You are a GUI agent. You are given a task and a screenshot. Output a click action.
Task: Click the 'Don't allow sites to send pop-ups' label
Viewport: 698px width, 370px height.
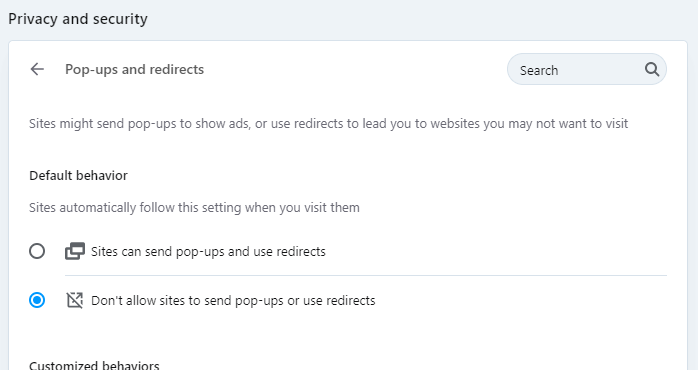(233, 301)
